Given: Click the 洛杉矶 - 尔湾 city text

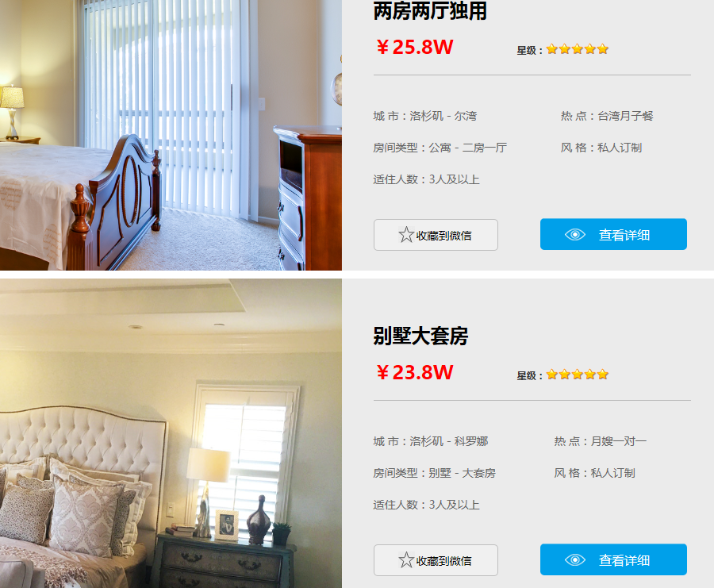Looking at the screenshot, I should coord(443,116).
